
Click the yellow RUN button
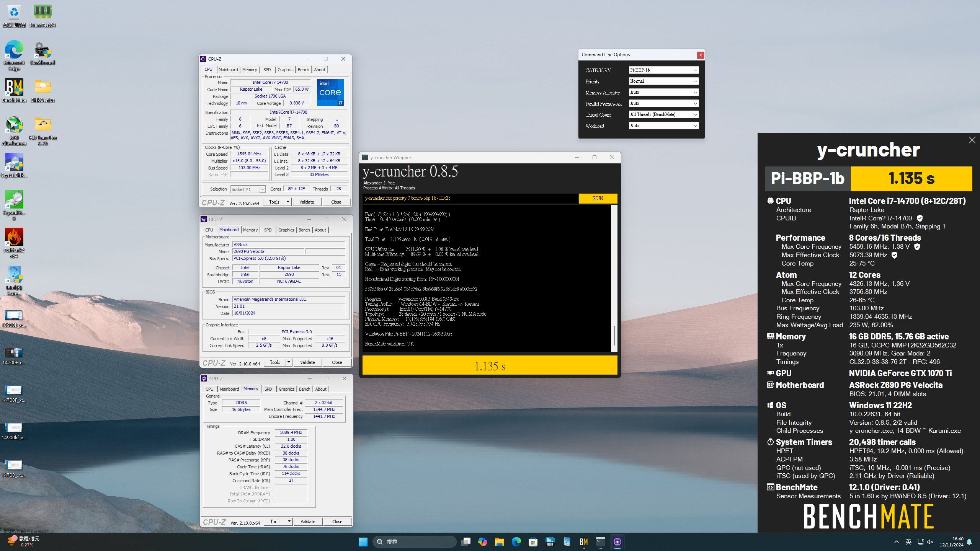click(598, 198)
